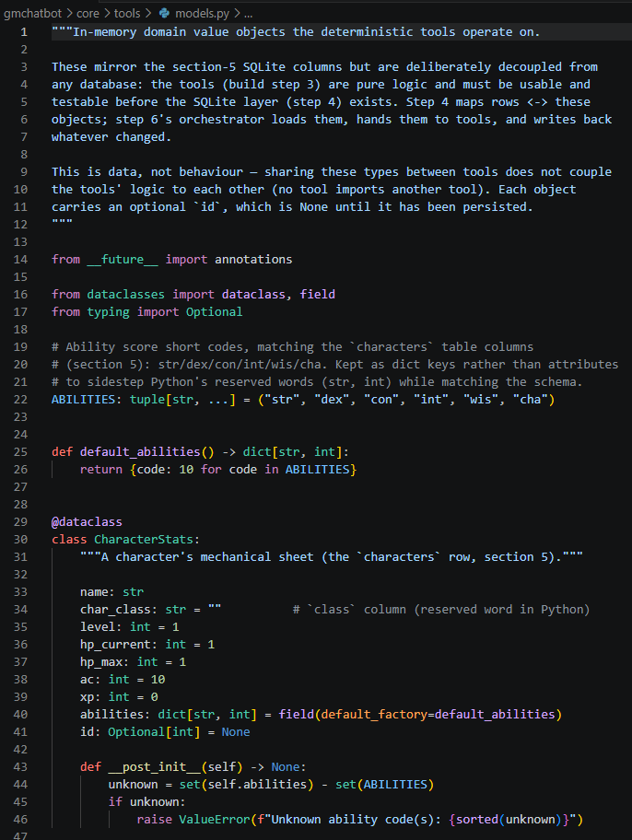Place cursor on "__future__" in import line
The image size is (632, 840).
pos(123,260)
